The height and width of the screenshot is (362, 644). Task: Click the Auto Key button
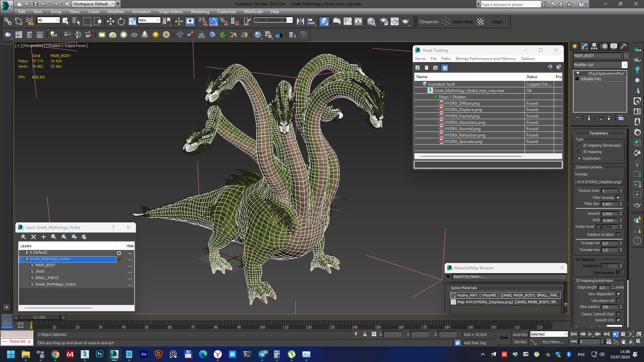pos(520,334)
